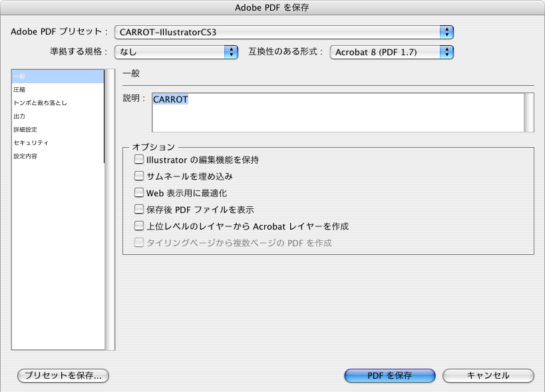This screenshot has width=545, height=392.
Task: Check the サムネールを埋め込み checkbox
Action: (x=138, y=176)
